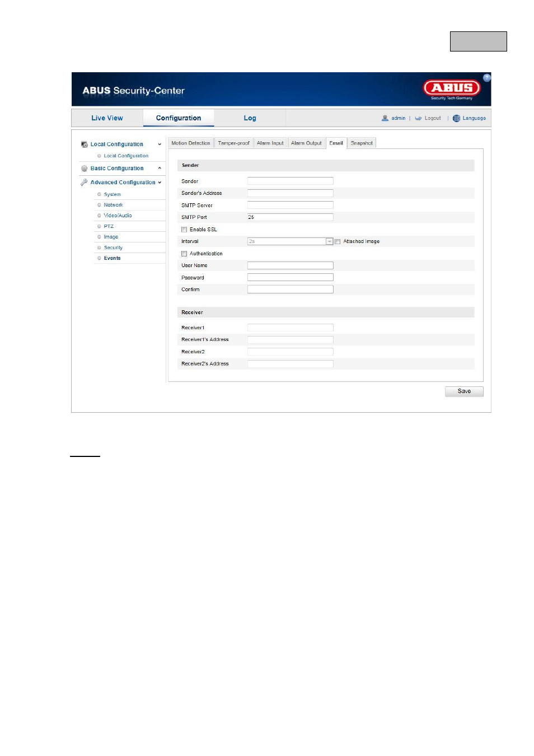Screen dimensions: 534x756
Task: Open the Alarm Input tab
Action: (x=270, y=143)
